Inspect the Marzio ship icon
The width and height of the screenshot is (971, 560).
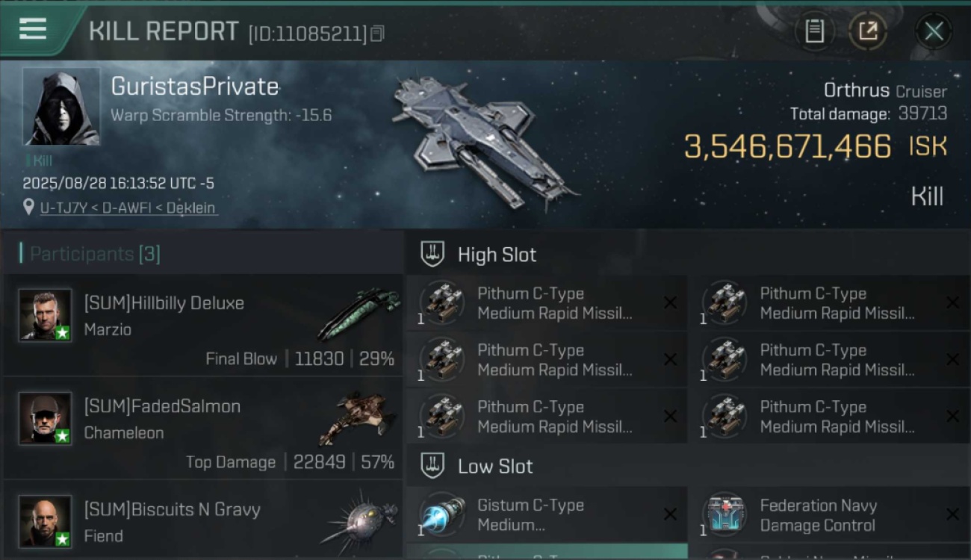pyautogui.click(x=359, y=314)
